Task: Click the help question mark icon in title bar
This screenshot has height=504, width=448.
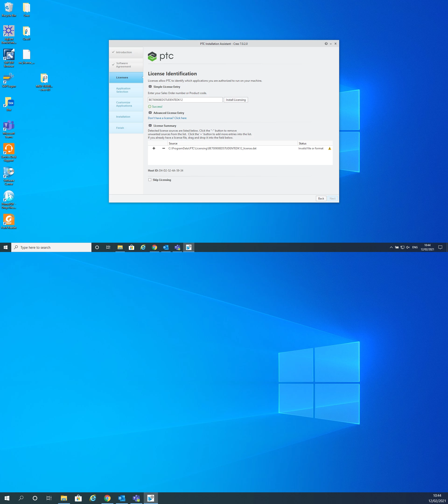Action: point(326,44)
